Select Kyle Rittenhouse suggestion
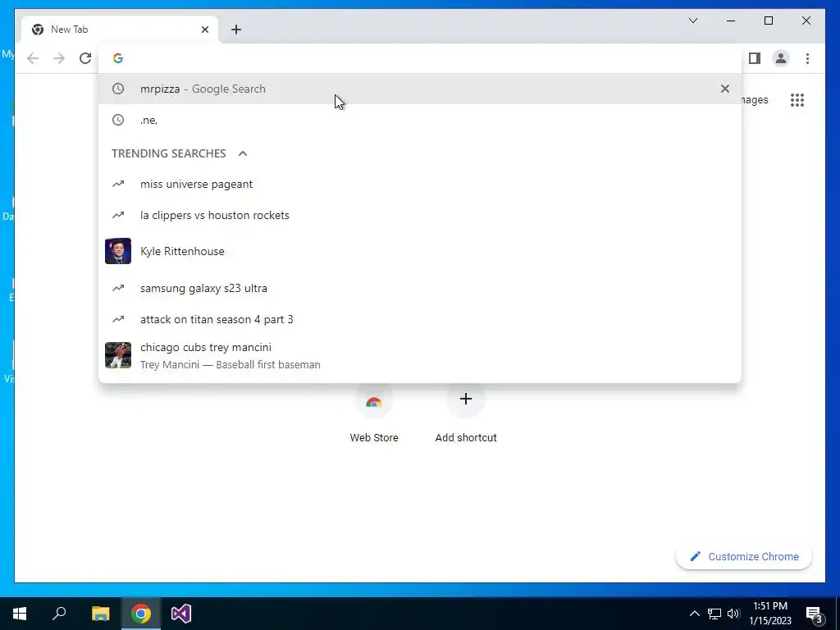 [420, 251]
